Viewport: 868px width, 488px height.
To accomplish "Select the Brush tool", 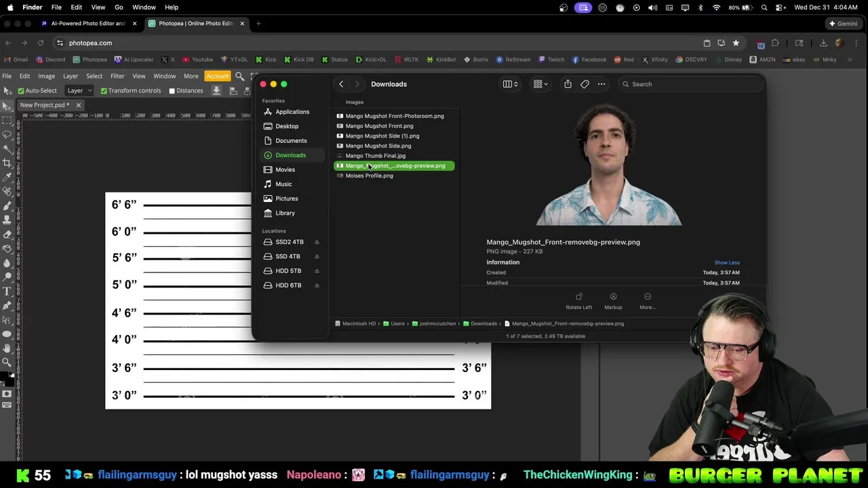I will pyautogui.click(x=7, y=206).
